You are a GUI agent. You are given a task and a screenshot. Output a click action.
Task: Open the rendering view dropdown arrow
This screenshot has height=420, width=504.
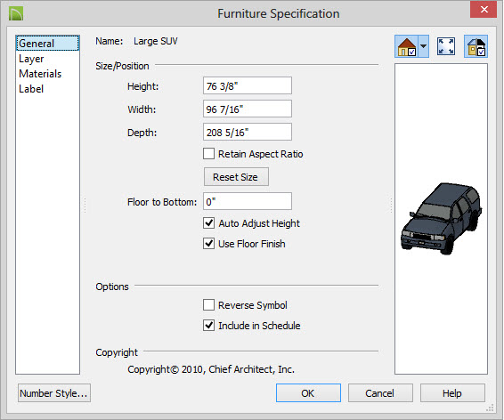pos(424,46)
